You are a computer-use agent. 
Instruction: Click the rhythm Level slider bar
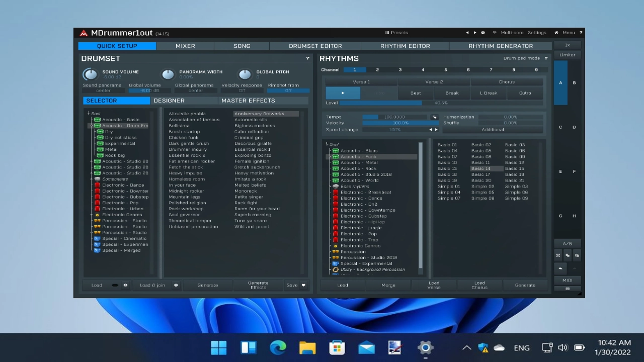click(x=442, y=103)
